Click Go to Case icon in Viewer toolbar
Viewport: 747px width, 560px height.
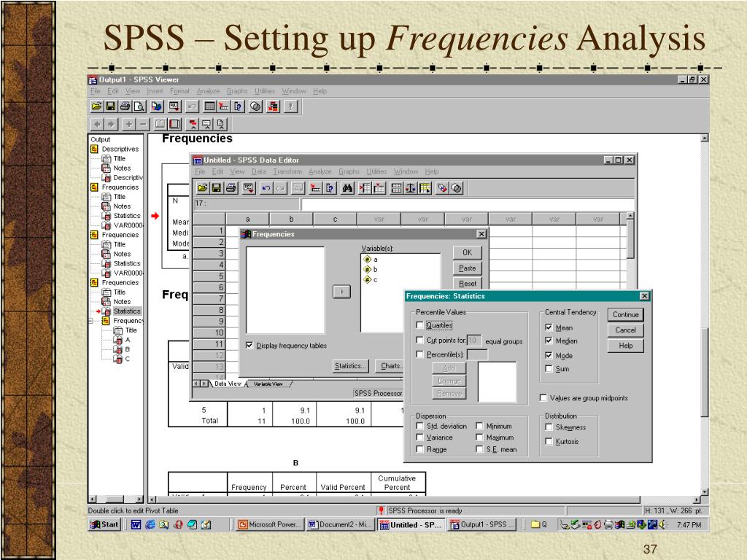click(x=223, y=106)
